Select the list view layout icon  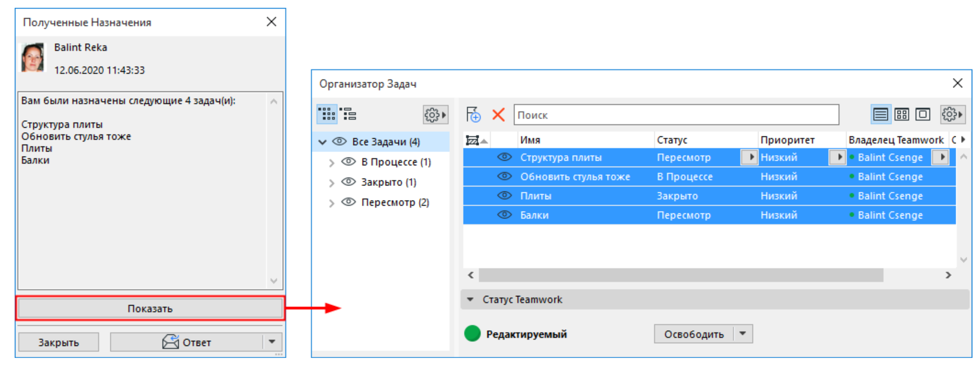(880, 114)
